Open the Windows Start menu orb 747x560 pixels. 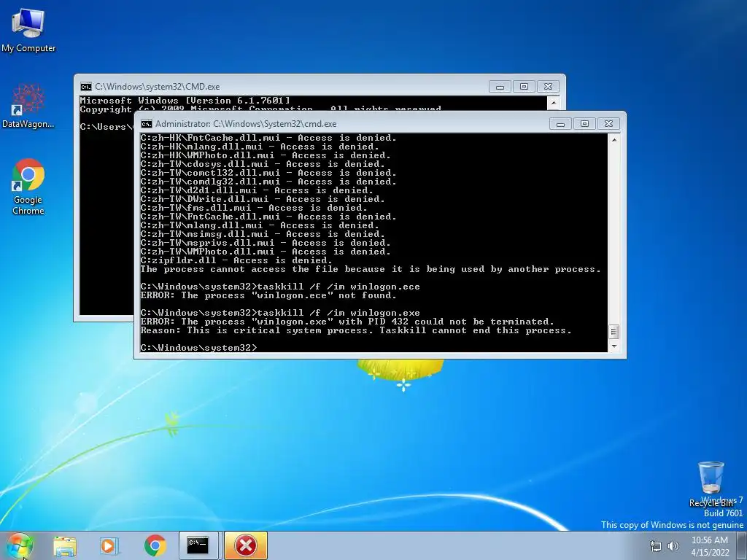click(19, 545)
